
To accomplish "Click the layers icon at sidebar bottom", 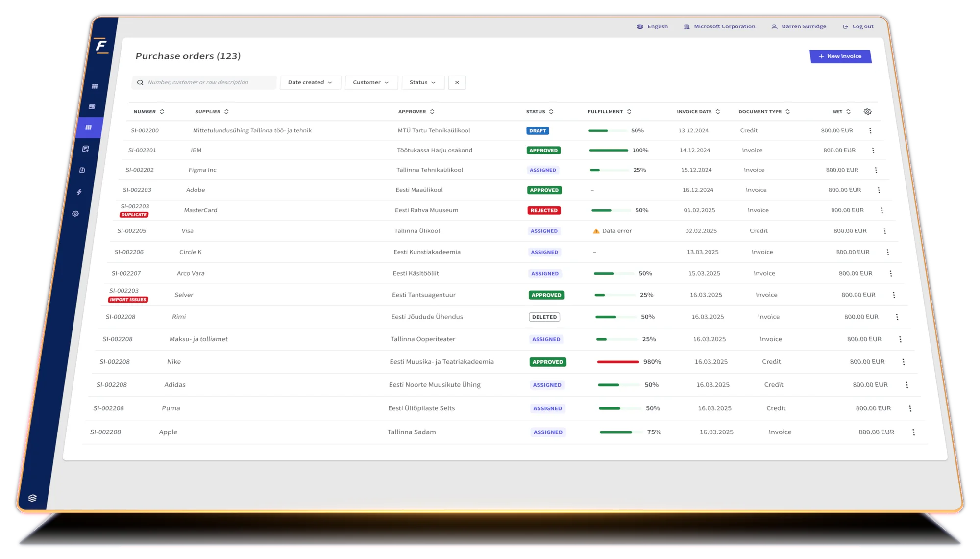I will click(32, 498).
